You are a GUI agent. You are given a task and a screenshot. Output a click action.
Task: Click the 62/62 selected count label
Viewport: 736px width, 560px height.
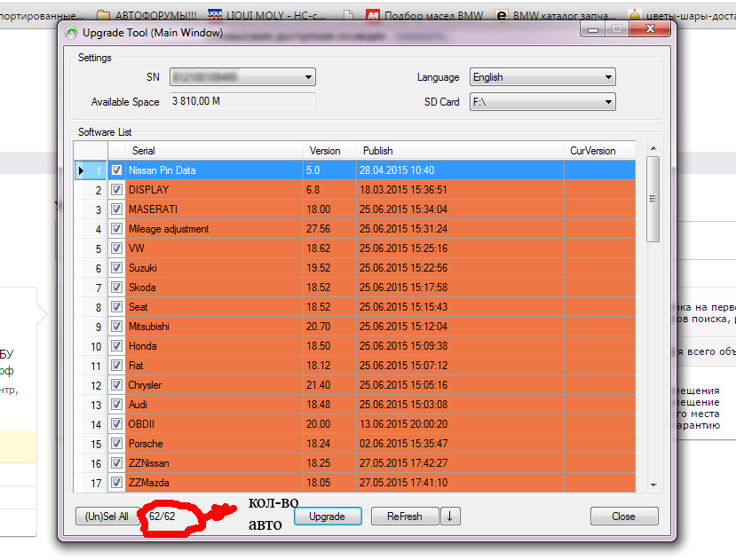coord(162,517)
